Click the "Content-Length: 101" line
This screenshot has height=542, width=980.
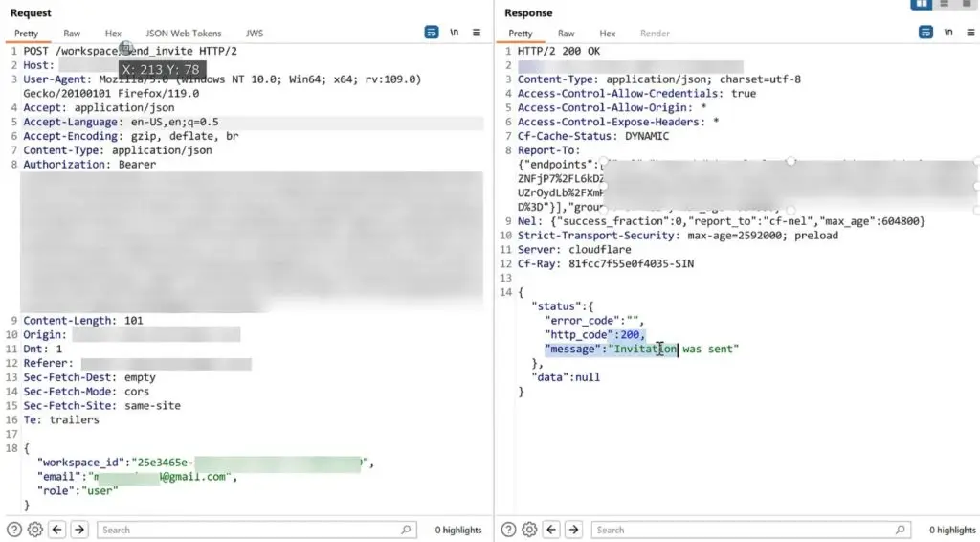coord(83,320)
